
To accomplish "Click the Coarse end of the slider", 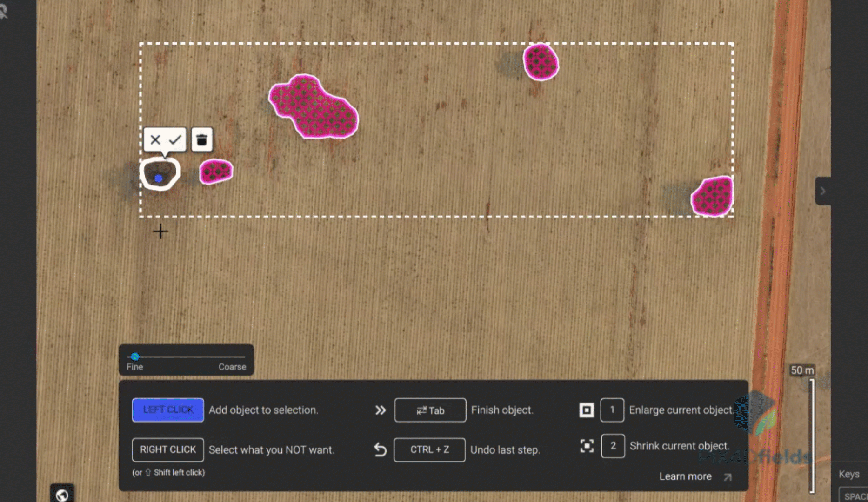I will pyautogui.click(x=244, y=357).
